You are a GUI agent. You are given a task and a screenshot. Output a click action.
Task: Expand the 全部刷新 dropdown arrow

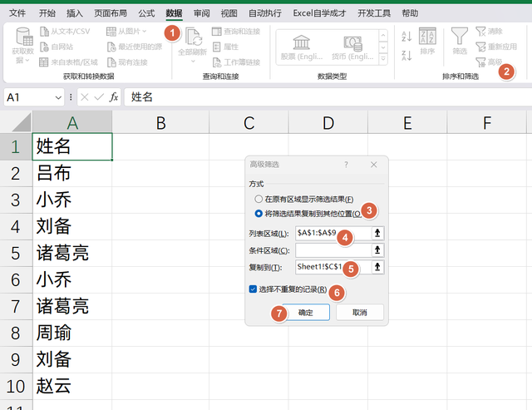pos(193,62)
